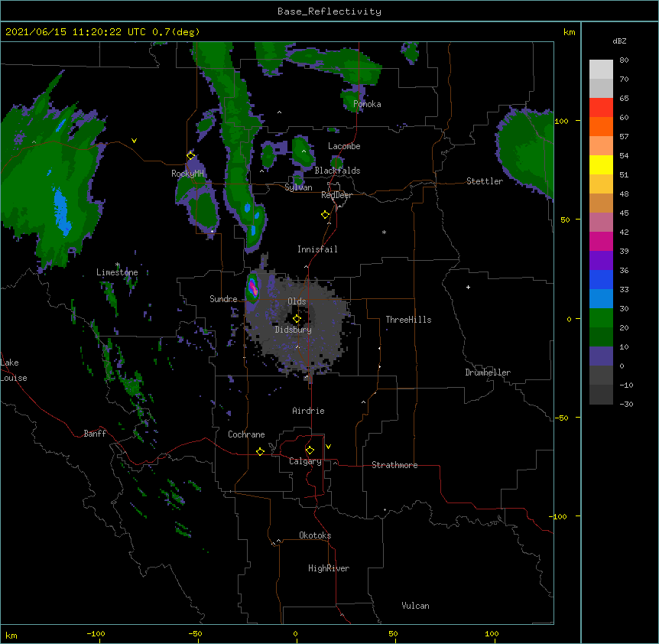Click the Limestone label
The height and width of the screenshot is (644, 659).
pos(117,272)
